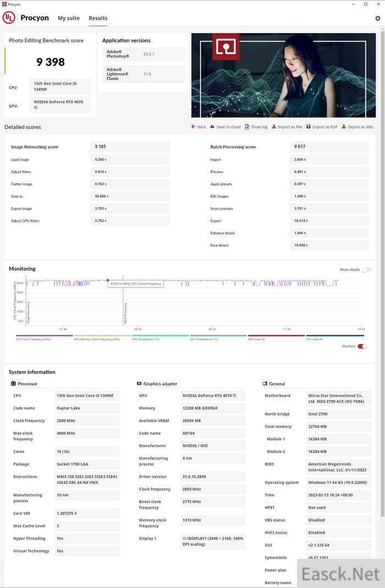Click the General section icon
The height and width of the screenshot is (588, 385).
(265, 384)
